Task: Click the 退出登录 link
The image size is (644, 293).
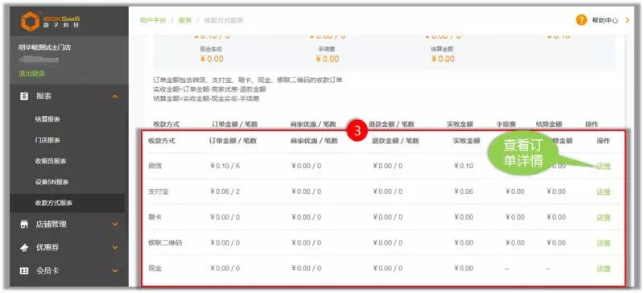Action: click(31, 73)
